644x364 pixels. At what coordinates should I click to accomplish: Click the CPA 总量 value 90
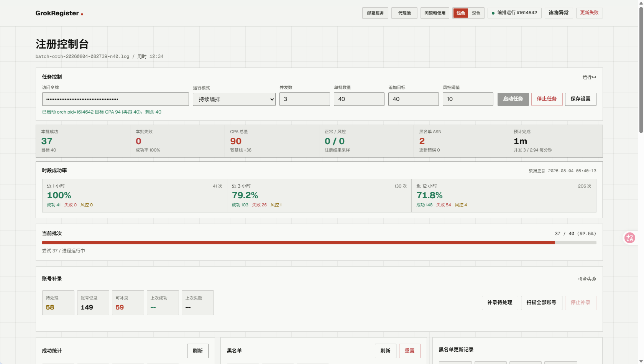pos(236,141)
